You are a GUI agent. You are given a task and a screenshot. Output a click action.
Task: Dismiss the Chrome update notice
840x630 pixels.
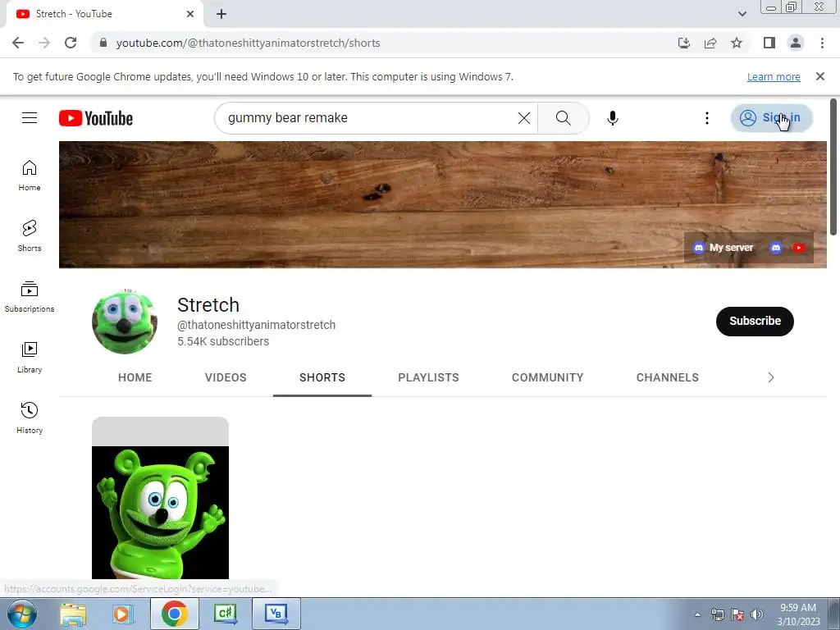click(x=819, y=76)
